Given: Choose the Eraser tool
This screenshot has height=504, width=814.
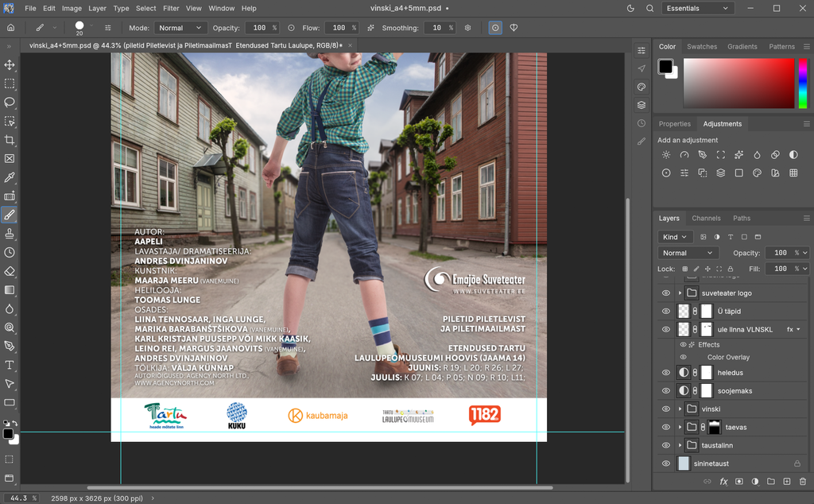Looking at the screenshot, I should pos(10,271).
